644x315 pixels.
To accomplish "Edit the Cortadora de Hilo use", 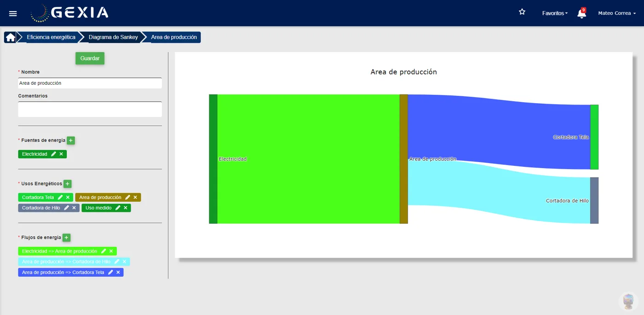I will (x=66, y=208).
